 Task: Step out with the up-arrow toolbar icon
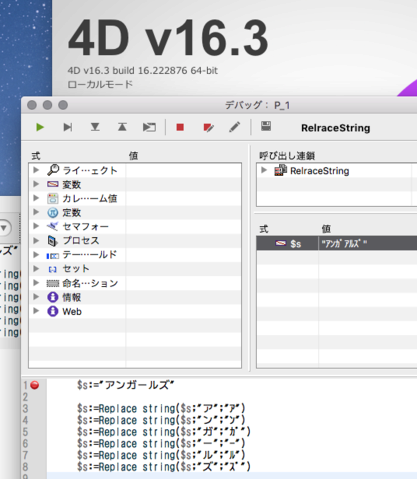(122, 127)
